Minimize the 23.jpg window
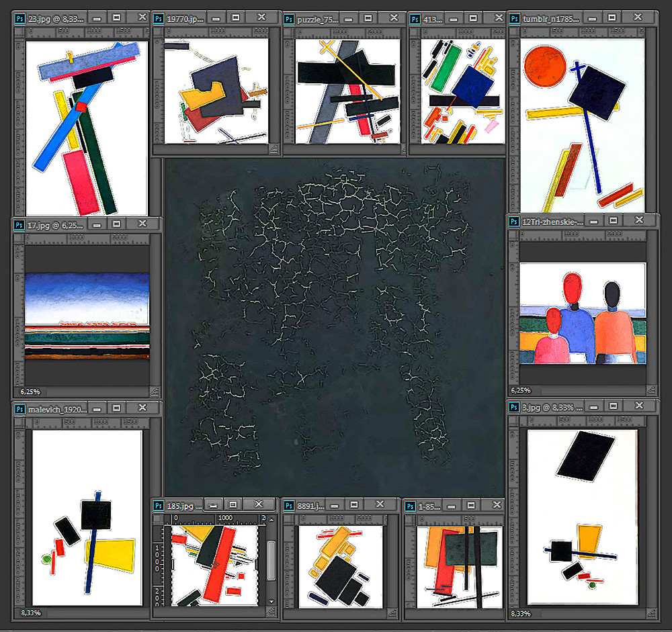672x632 pixels. pos(97,19)
